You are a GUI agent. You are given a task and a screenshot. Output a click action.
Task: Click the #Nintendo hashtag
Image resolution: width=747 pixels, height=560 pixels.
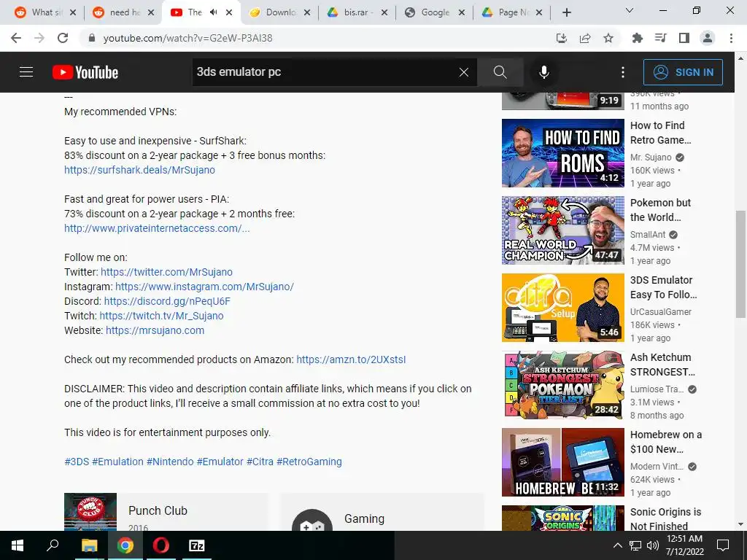pos(170,462)
